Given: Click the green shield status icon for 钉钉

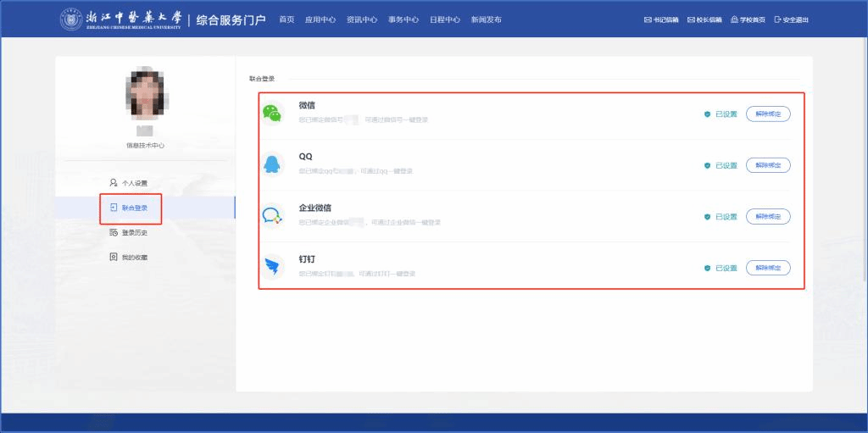Looking at the screenshot, I should pyautogui.click(x=707, y=268).
